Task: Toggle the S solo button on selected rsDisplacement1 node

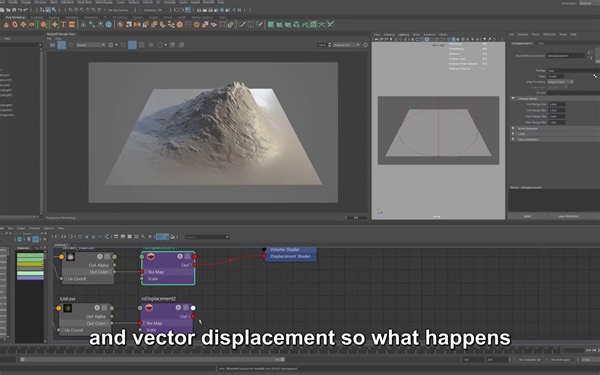Action: [x=180, y=256]
